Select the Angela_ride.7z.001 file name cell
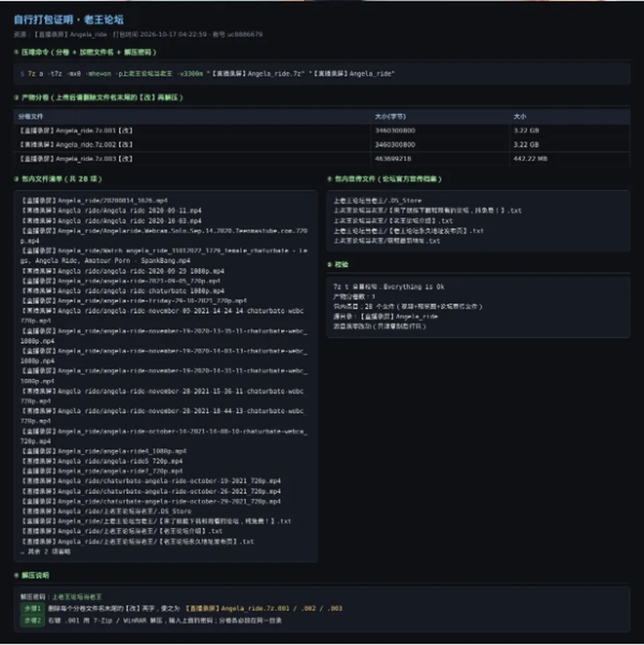The image size is (644, 645). pyautogui.click(x=76, y=130)
